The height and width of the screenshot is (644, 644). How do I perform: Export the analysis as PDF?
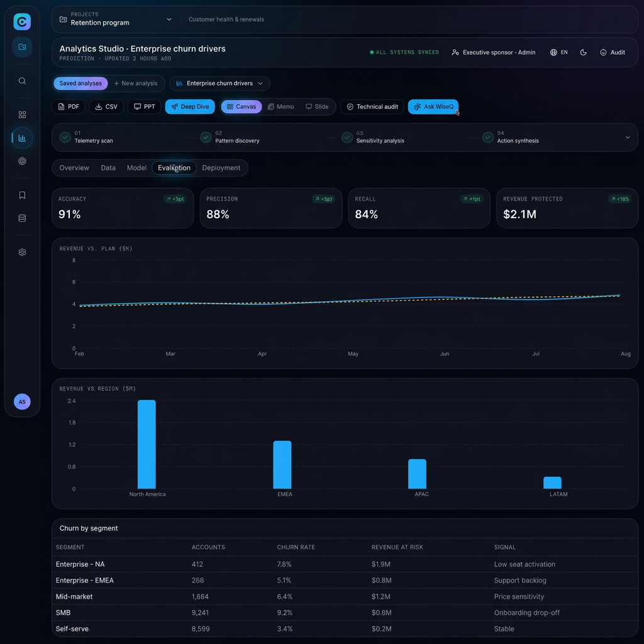pos(69,107)
